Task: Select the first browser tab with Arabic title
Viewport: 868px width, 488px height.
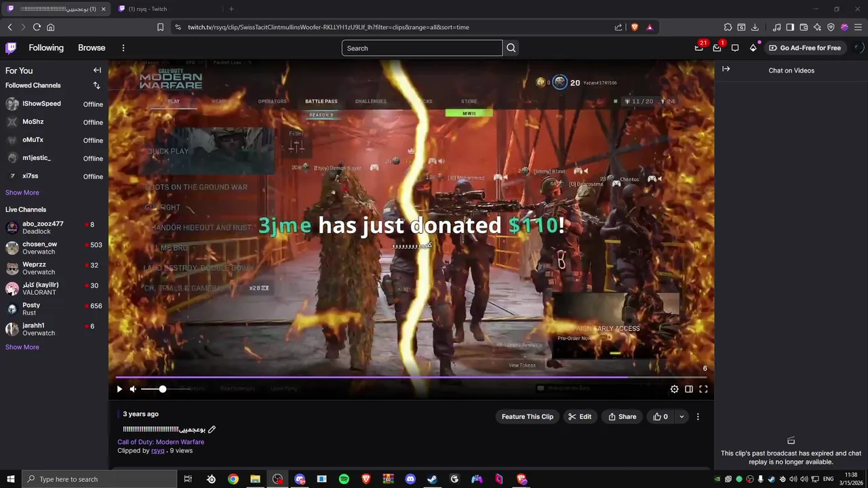Action: (x=56, y=9)
